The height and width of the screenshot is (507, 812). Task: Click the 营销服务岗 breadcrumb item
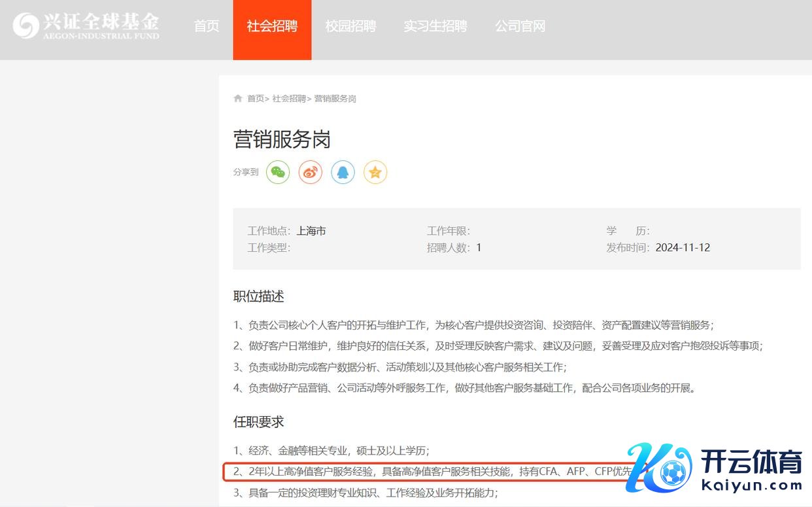(x=335, y=99)
